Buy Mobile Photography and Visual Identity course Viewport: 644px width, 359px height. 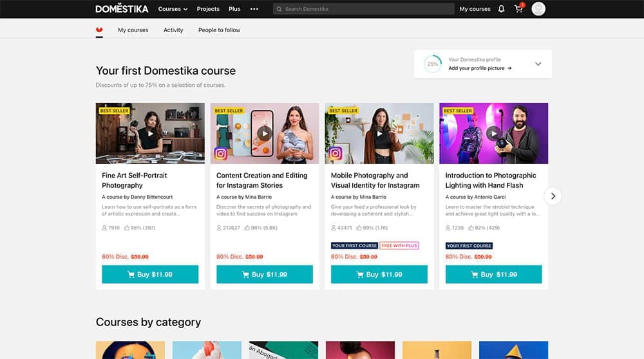(x=379, y=274)
